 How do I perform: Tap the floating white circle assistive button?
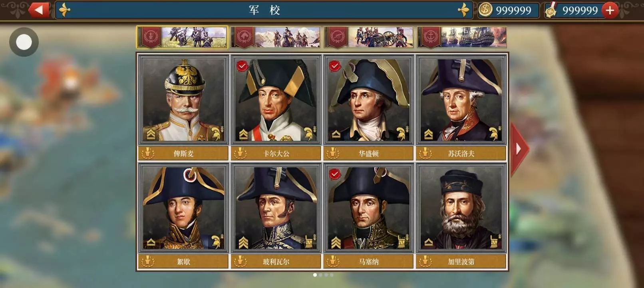pos(24,42)
